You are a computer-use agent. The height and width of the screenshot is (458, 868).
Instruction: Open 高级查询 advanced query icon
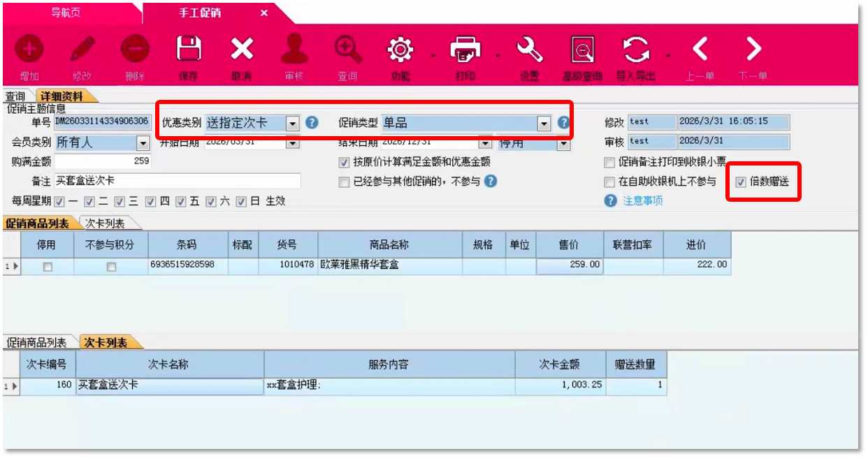pos(582,50)
